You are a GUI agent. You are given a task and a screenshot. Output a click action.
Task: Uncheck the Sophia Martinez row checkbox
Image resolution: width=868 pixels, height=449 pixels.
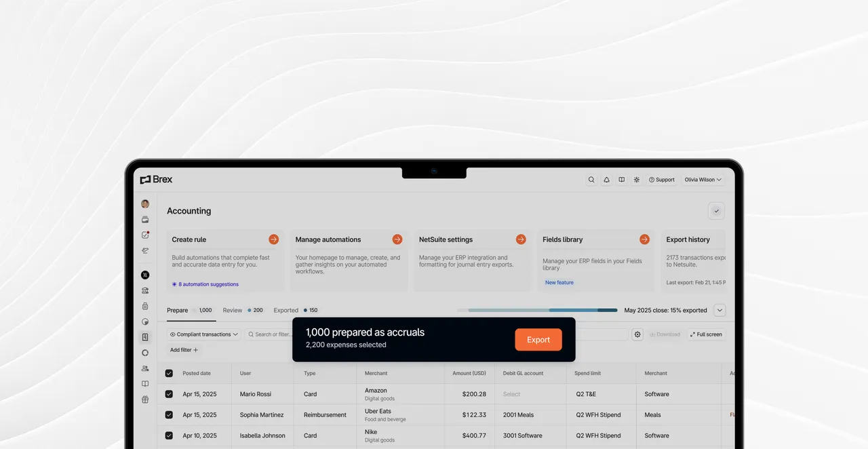[169, 415]
